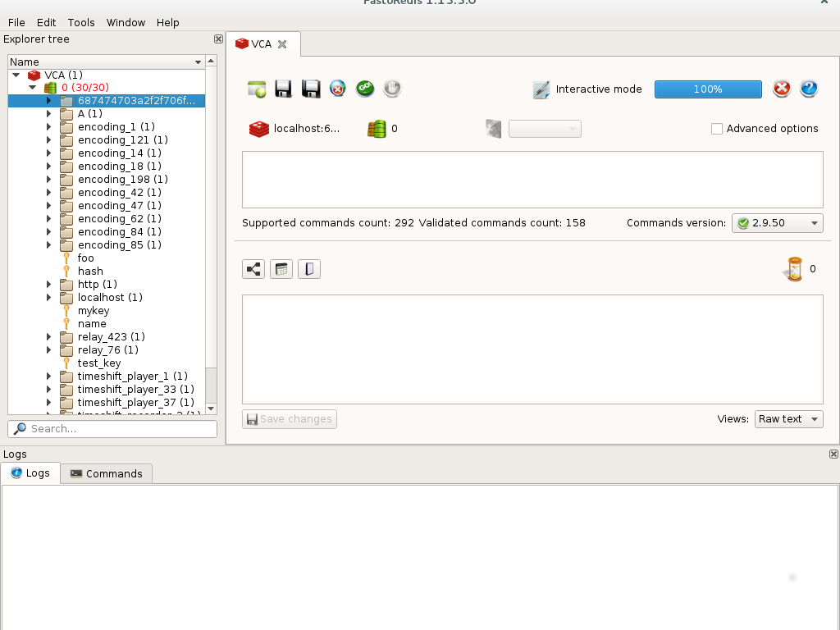
Task: Open the Help menu
Action: [167, 22]
